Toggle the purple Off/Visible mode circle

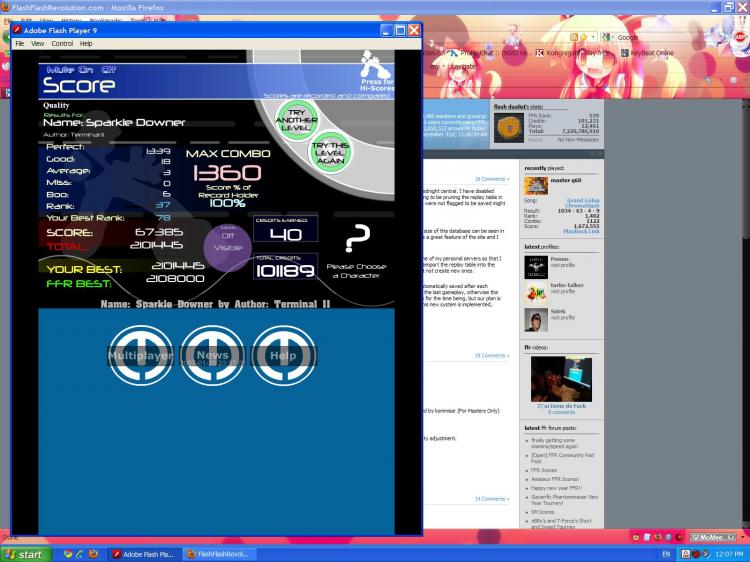(228, 248)
